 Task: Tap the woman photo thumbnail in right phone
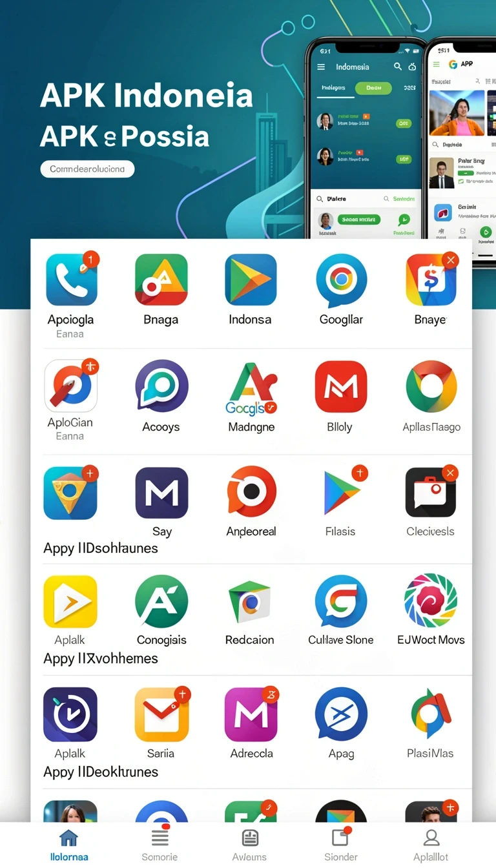pos(457,112)
